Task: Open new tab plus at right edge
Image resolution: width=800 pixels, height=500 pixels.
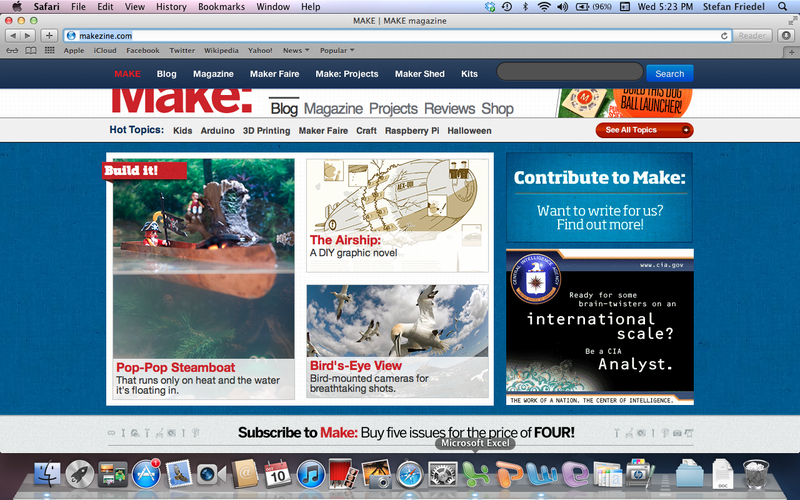Action: tap(791, 52)
